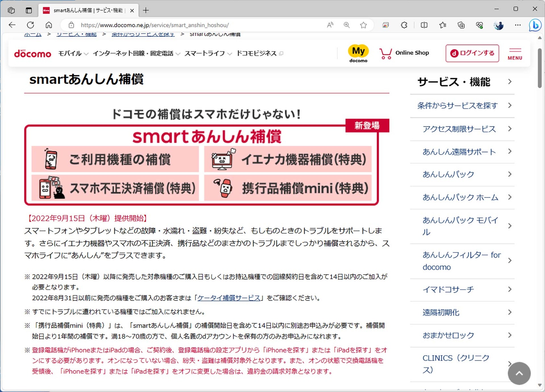
Task: Open My docomo
Action: 358,53
